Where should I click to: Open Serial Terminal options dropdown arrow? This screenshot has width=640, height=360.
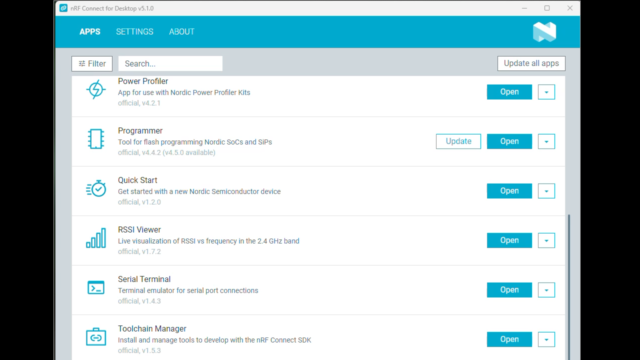[x=546, y=290]
